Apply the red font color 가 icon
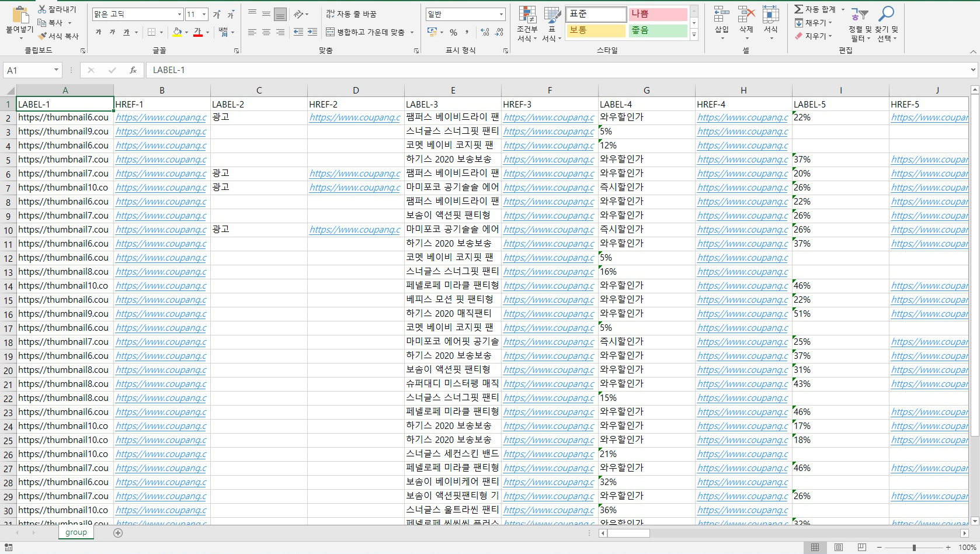Viewport: 980px width, 554px height. [x=198, y=32]
